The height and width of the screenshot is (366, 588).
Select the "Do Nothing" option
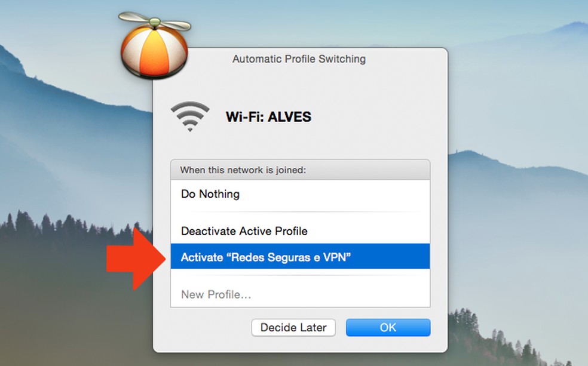point(300,194)
